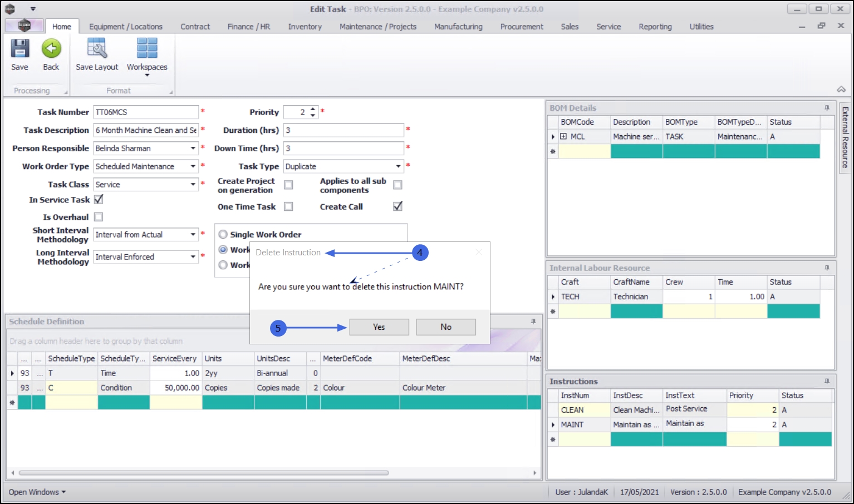Enable Applies to all sub components checkbox

coord(397,185)
